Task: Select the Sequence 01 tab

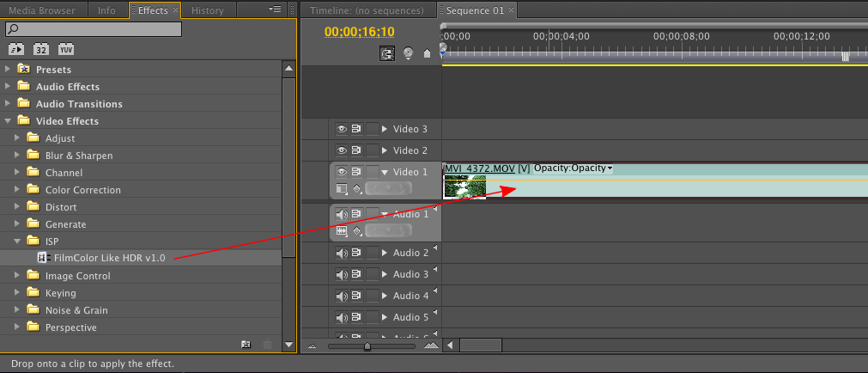Action: pos(476,10)
